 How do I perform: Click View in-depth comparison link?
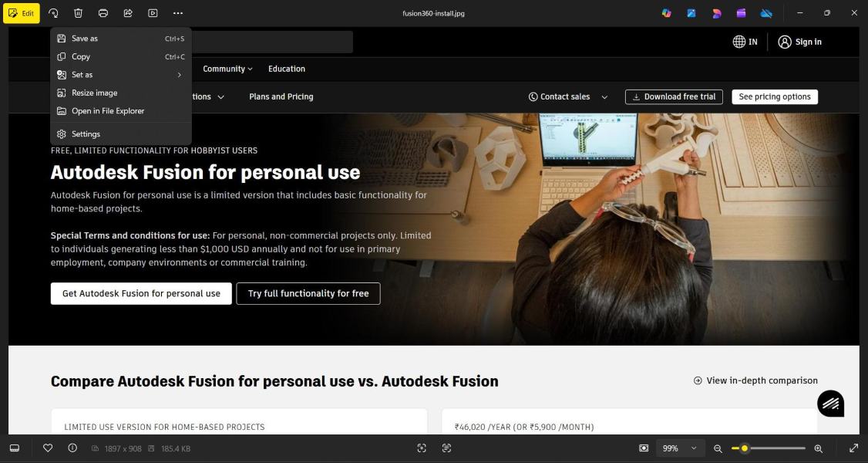(755, 380)
